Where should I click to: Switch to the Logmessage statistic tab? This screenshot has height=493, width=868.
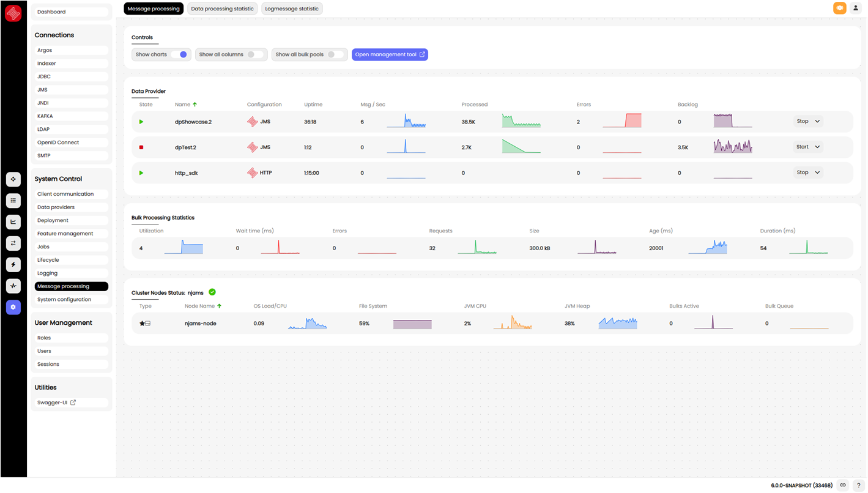pos(292,9)
